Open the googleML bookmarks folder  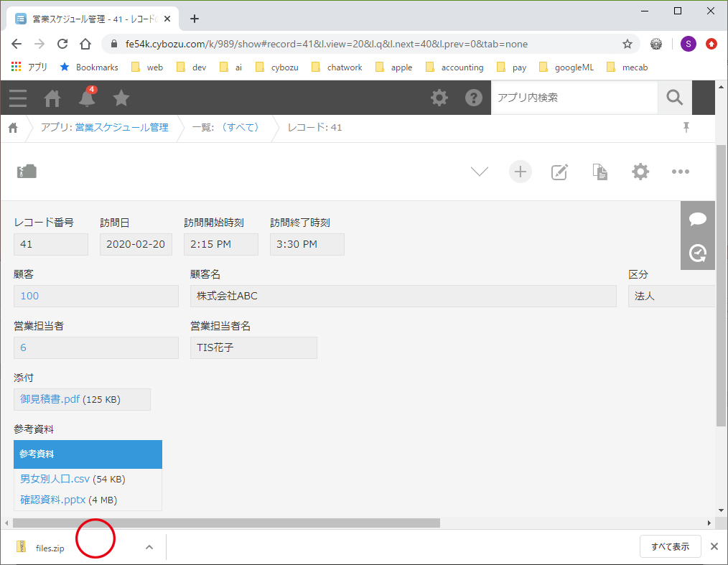point(567,67)
